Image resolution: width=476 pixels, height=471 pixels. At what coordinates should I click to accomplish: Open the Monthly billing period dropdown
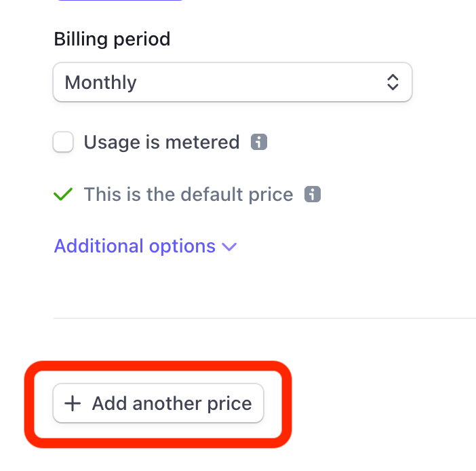tap(232, 82)
